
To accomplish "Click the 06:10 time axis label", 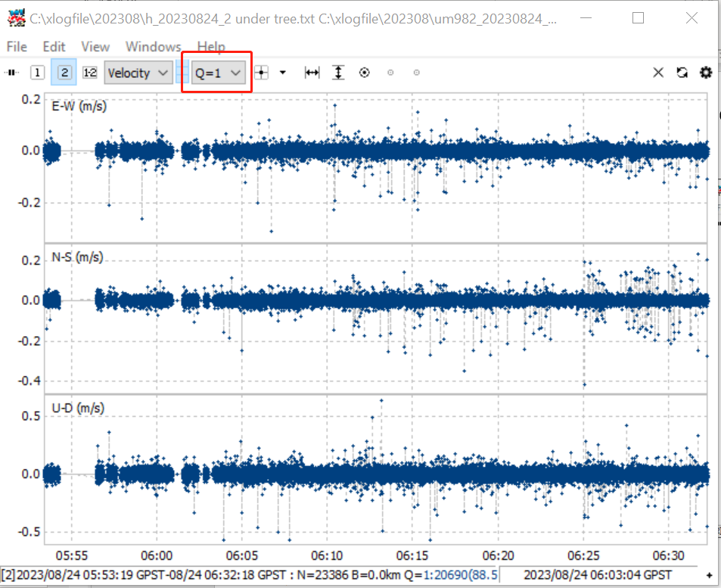I will click(327, 555).
